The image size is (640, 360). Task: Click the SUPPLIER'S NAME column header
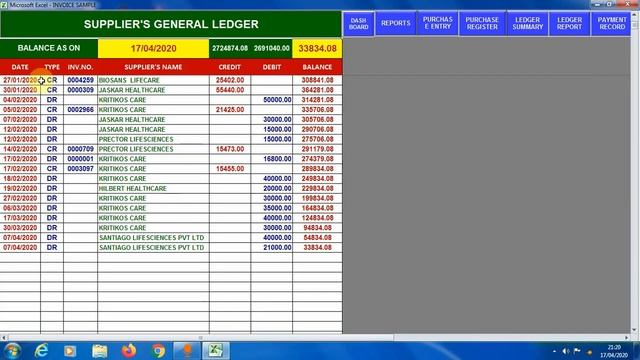pos(153,67)
